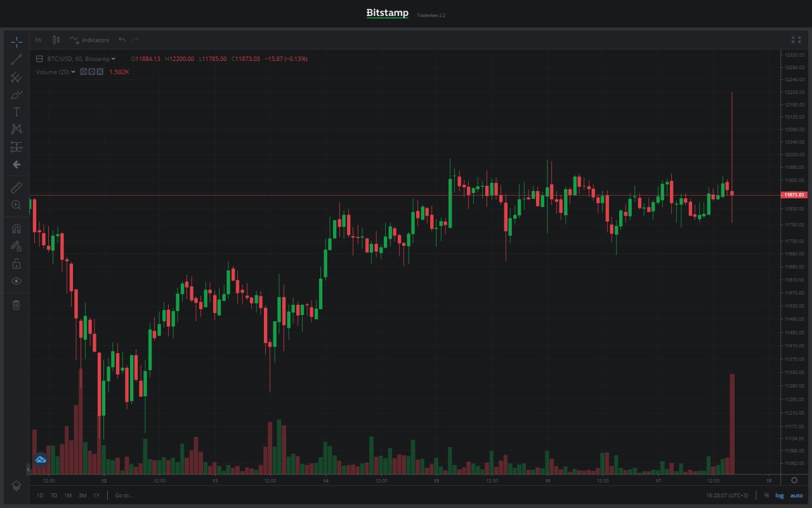Screen dimensions: 812x508
Task: Remove all drawings with trash icon
Action: coord(16,305)
